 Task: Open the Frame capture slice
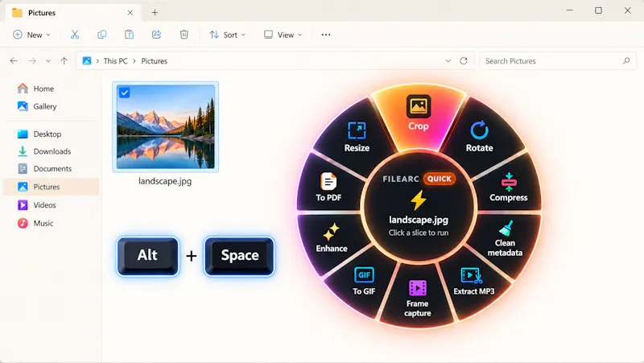(417, 298)
